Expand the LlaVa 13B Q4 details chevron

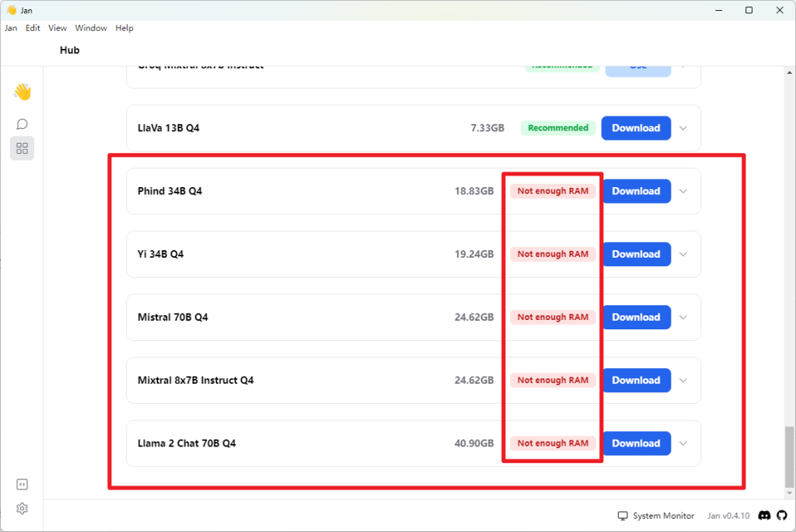[x=683, y=128]
